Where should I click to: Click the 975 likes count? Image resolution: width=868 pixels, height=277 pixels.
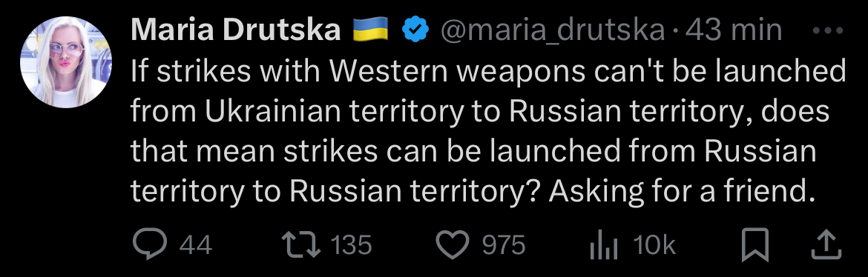pos(503,245)
